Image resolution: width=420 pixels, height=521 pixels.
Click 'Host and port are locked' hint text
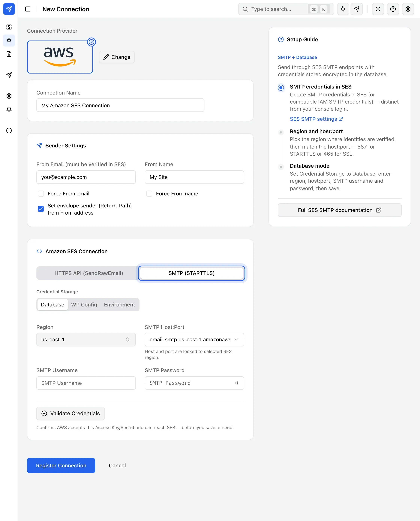pos(188,354)
